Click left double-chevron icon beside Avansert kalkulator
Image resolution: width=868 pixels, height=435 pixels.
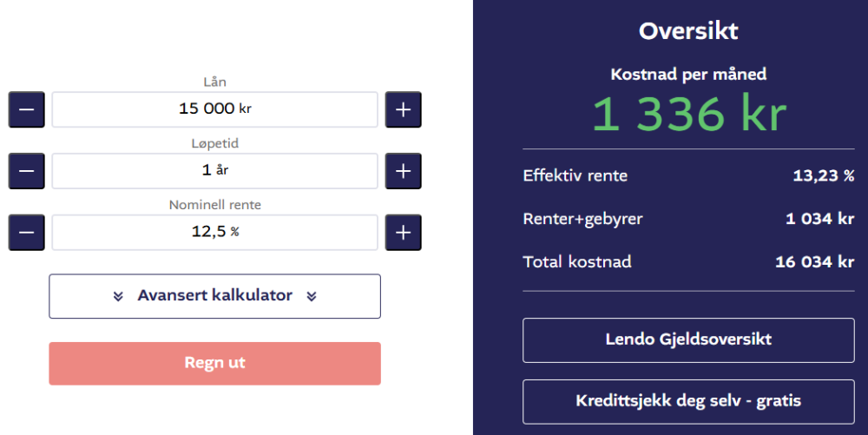click(x=118, y=297)
